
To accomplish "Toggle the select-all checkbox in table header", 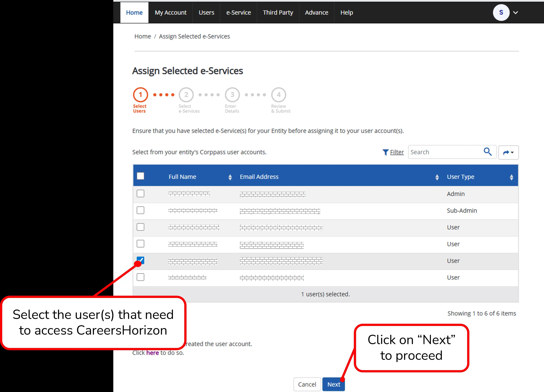I will [140, 176].
